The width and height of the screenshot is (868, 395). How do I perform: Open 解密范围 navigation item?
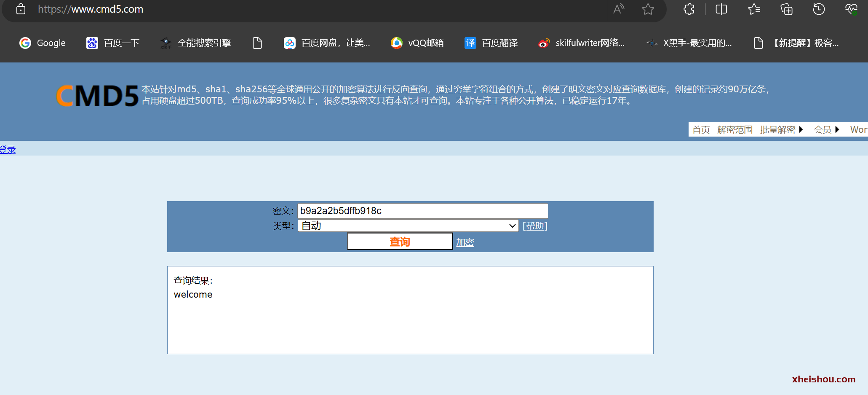coord(735,130)
